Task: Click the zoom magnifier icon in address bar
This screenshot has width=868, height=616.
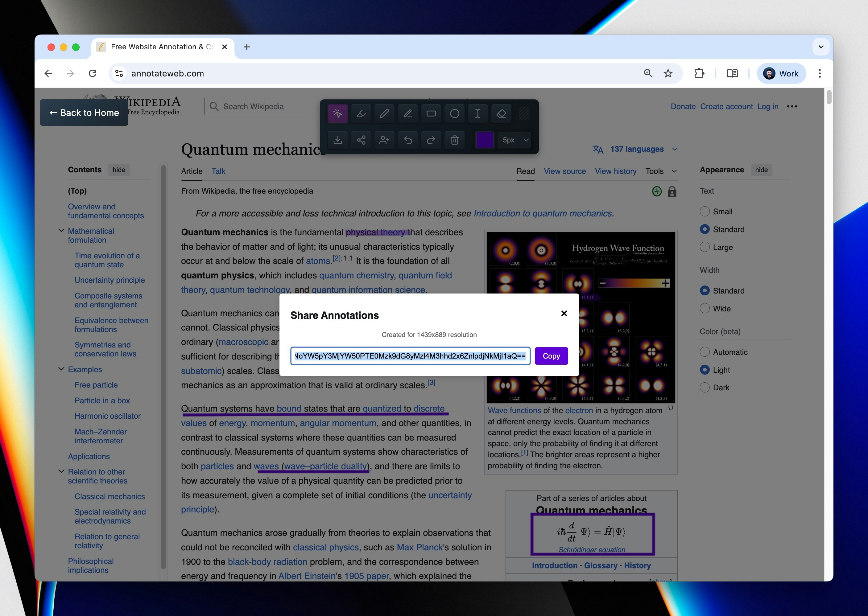Action: point(648,74)
